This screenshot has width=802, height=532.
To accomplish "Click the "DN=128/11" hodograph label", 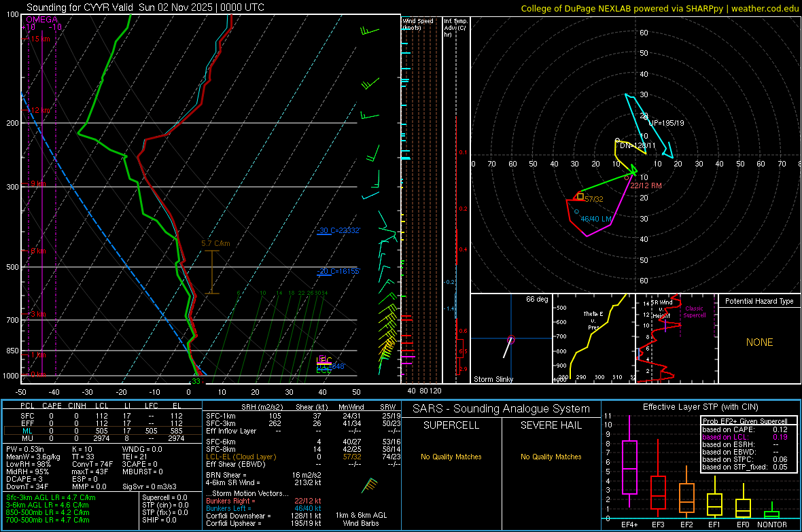I will tap(638, 146).
